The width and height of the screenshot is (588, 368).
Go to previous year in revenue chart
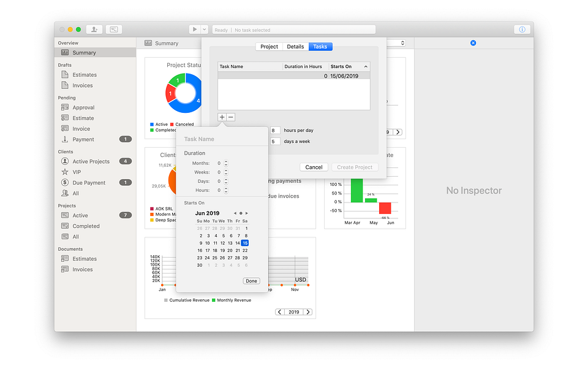[279, 312]
